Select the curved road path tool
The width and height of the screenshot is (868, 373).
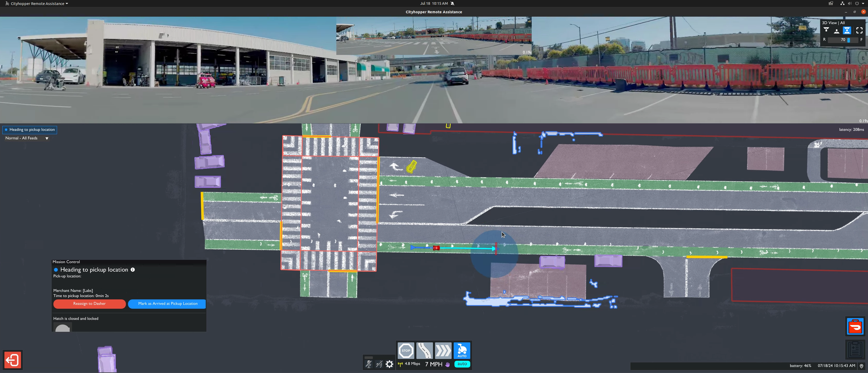click(x=424, y=350)
